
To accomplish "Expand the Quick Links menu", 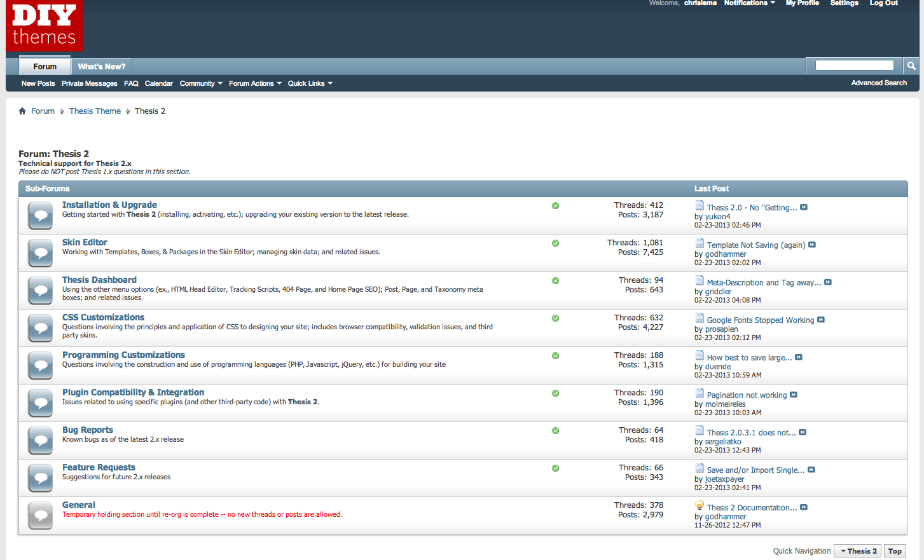I will pyautogui.click(x=310, y=83).
